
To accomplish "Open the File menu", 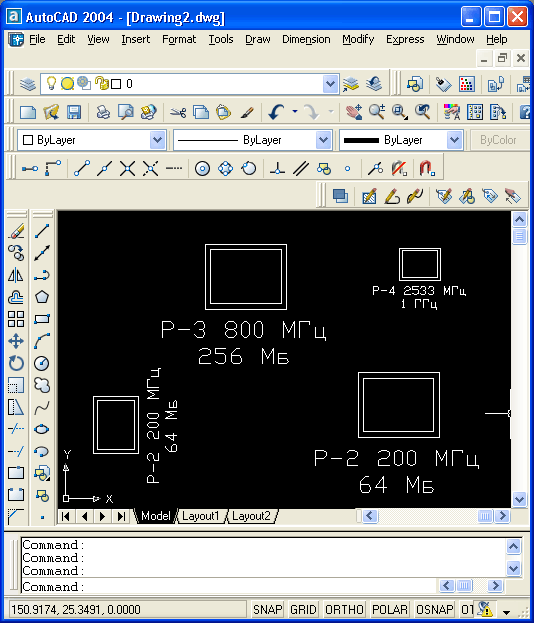I will tap(37, 39).
